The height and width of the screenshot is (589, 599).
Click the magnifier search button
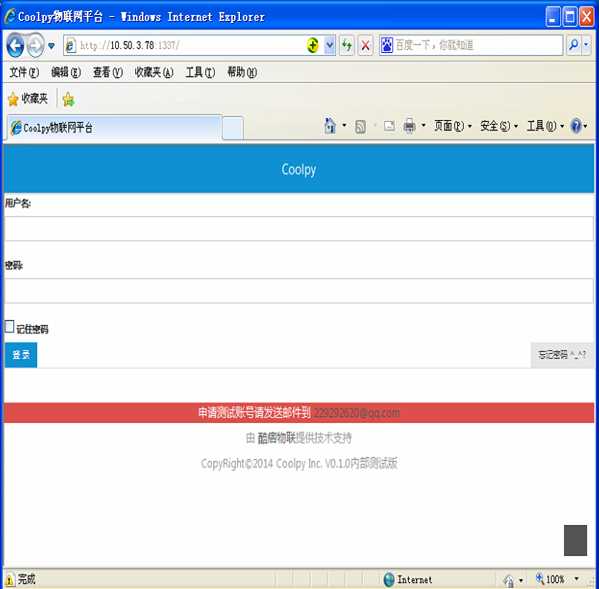click(573, 45)
